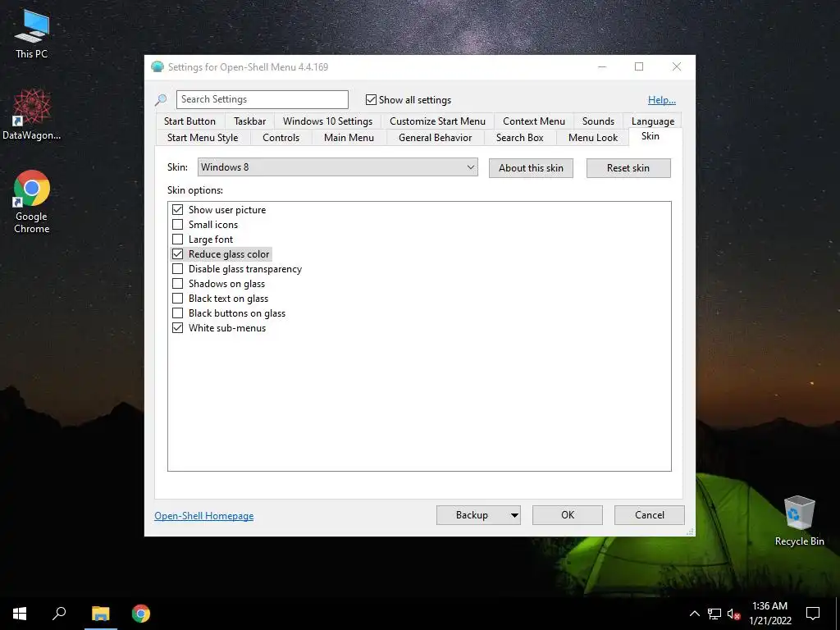Uncheck Reduce glass color
This screenshot has height=630, width=840.
point(177,254)
